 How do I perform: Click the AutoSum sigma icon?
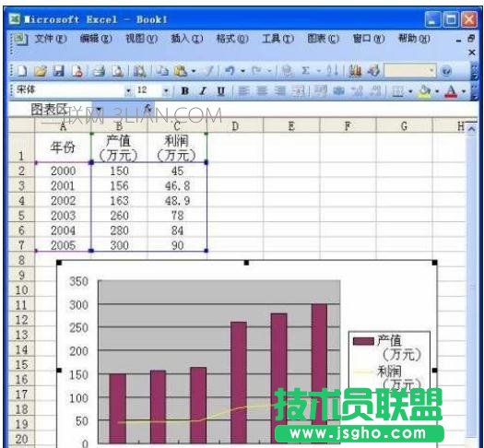tap(305, 71)
